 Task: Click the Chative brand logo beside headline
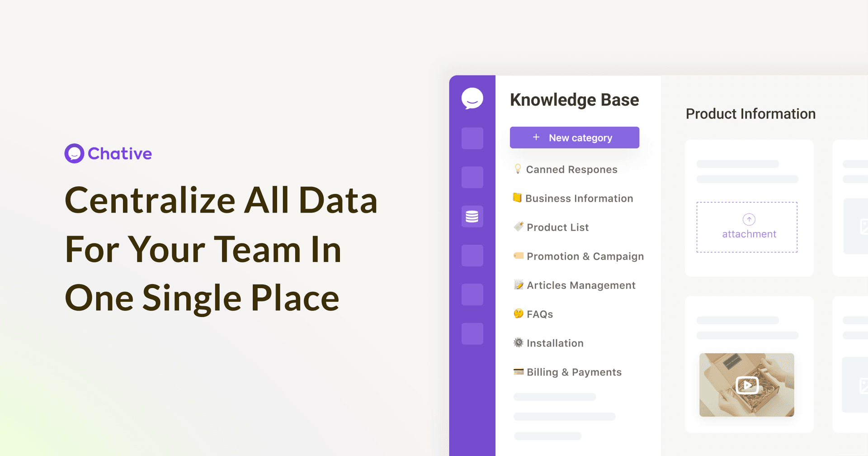[74, 154]
